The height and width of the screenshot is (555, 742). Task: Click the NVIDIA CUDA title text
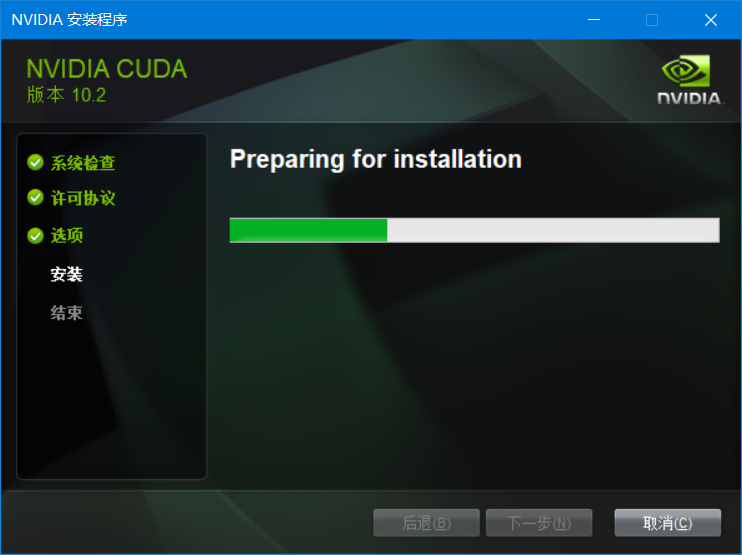click(107, 69)
